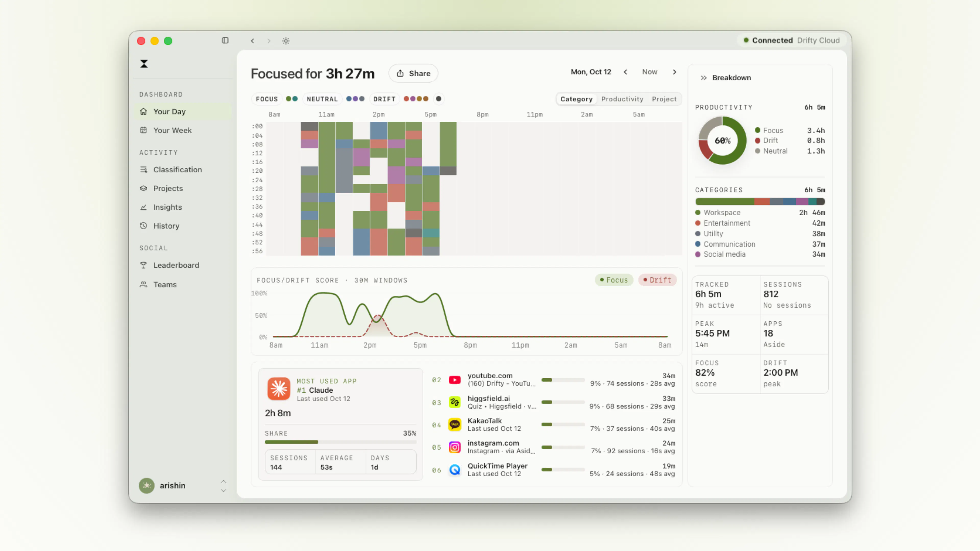Click the QuickTime Player icon
The width and height of the screenshot is (980, 551).
point(455,470)
